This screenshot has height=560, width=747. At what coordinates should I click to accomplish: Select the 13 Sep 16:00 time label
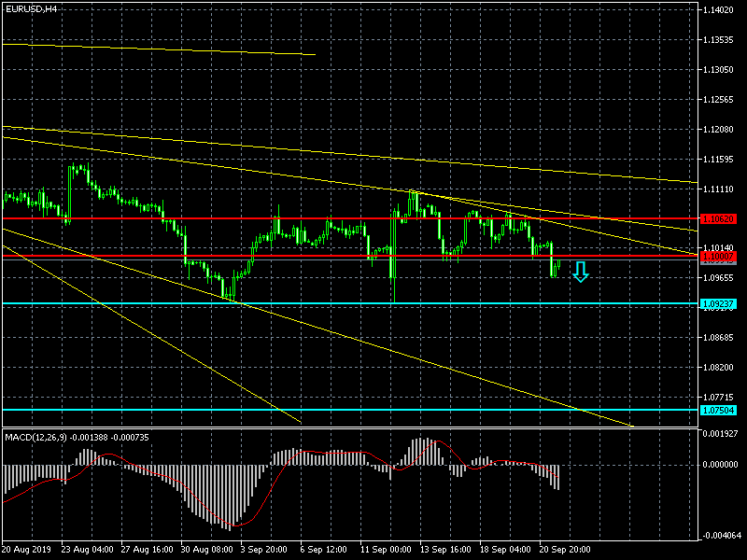tap(446, 549)
